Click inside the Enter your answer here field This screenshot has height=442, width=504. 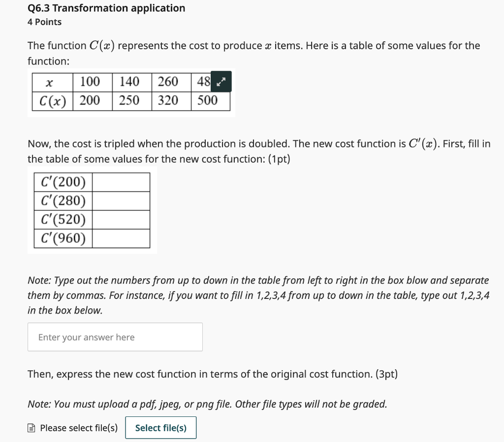tap(115, 337)
